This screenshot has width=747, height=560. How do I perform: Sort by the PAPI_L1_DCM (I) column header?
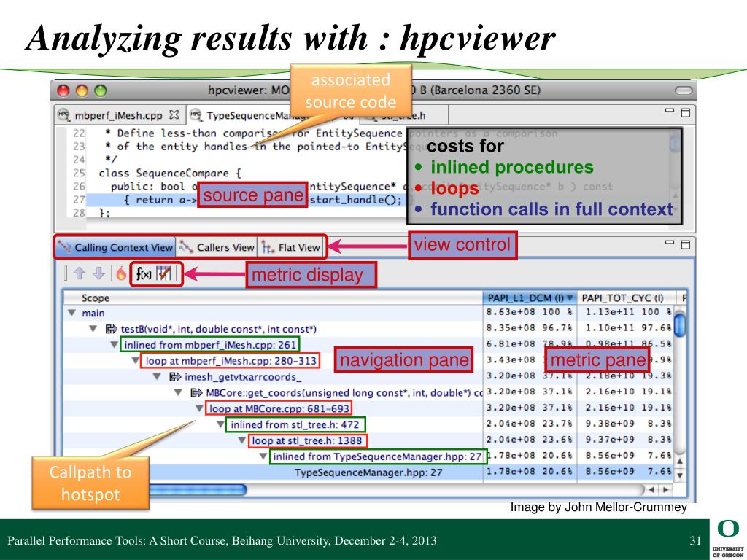coord(530,298)
